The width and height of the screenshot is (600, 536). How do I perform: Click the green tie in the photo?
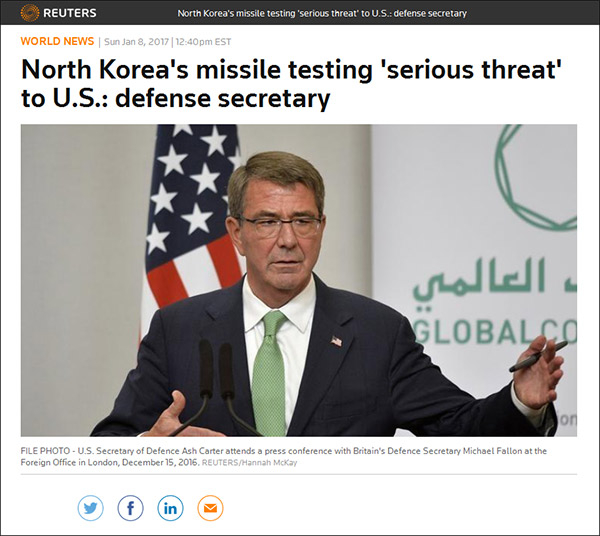(x=270, y=373)
